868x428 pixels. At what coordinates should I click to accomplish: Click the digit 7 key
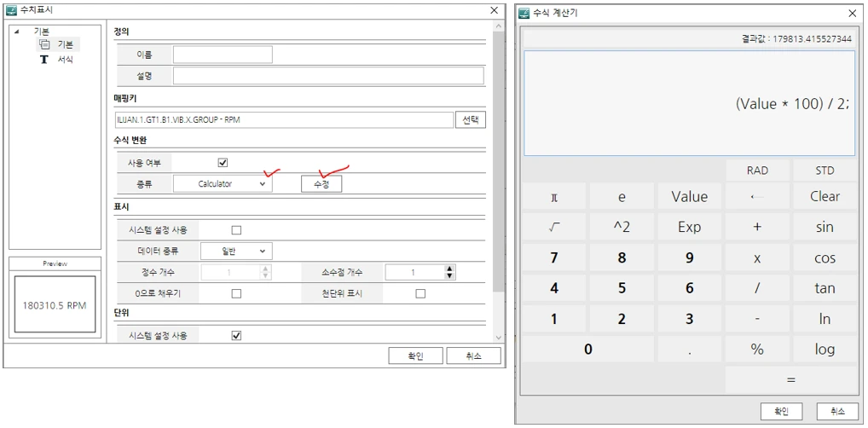tap(554, 258)
